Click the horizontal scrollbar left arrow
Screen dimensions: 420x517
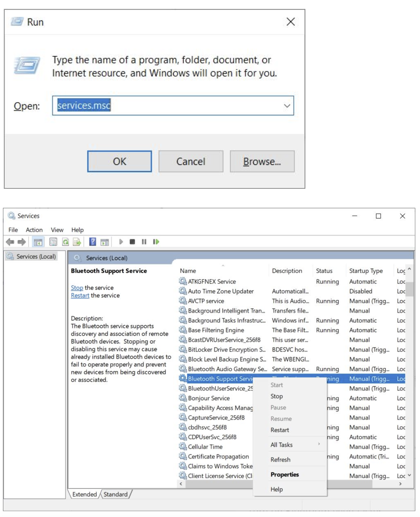click(x=181, y=484)
